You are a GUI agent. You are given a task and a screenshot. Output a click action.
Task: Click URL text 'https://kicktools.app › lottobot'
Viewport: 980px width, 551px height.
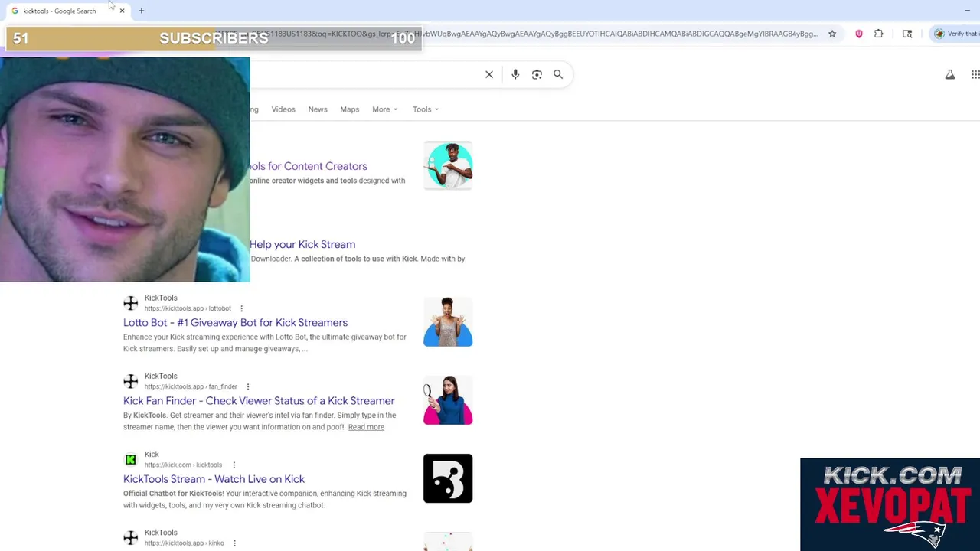188,308
